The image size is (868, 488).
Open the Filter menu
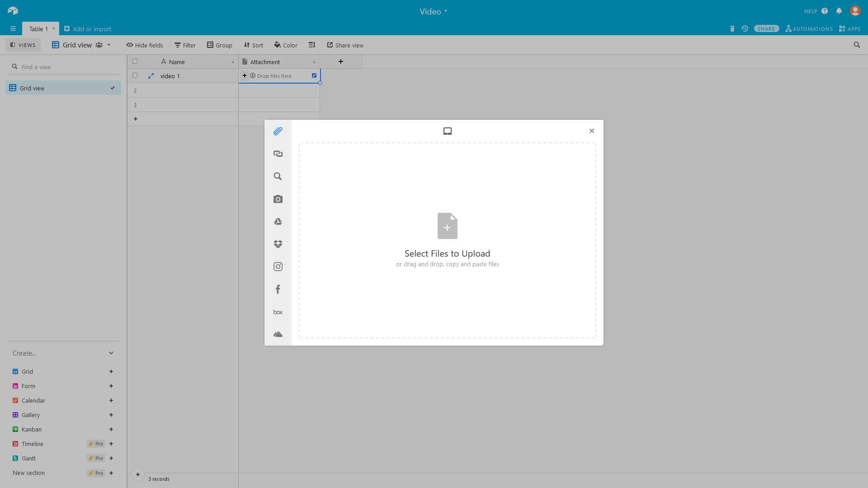185,45
